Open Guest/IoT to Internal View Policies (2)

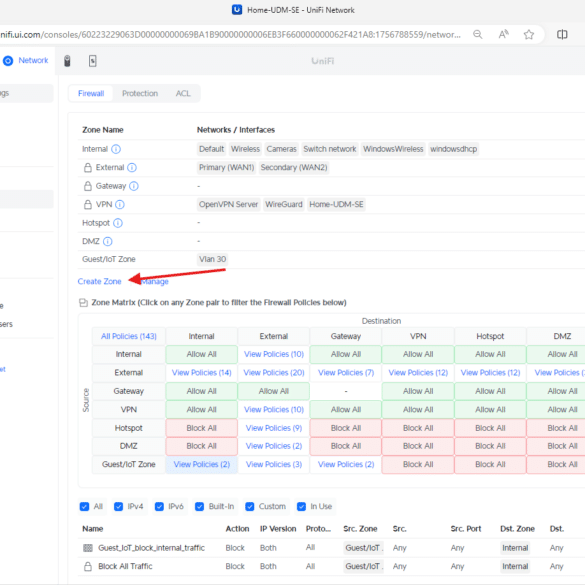201,464
